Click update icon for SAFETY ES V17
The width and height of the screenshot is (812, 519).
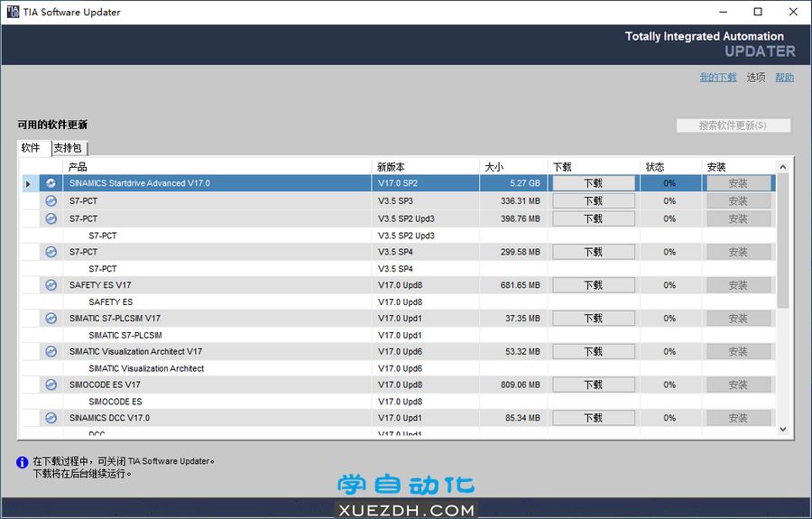[51, 285]
